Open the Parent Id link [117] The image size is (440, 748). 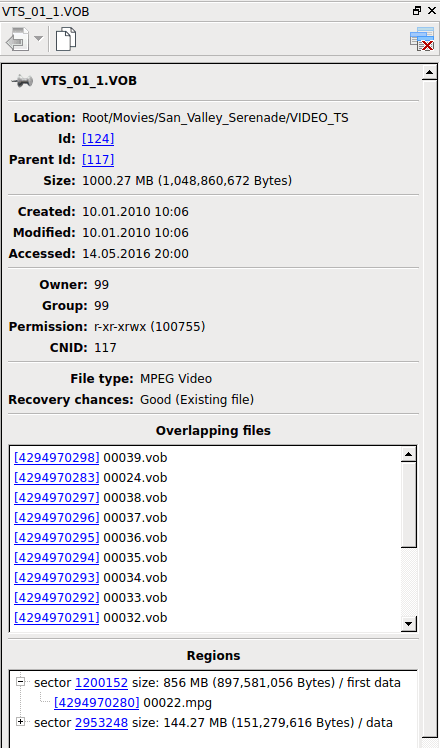[x=98, y=160]
